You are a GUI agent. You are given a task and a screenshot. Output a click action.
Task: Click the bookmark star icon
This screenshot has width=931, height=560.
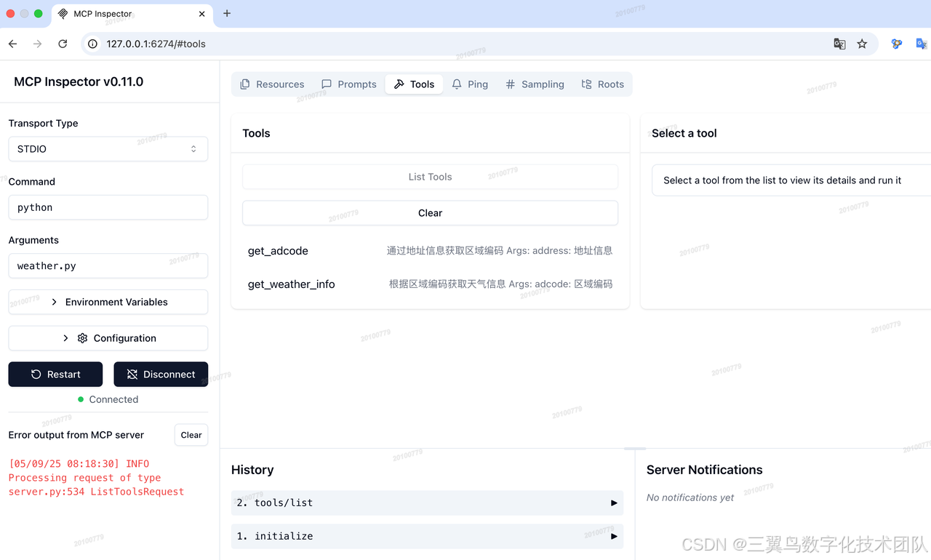862,44
